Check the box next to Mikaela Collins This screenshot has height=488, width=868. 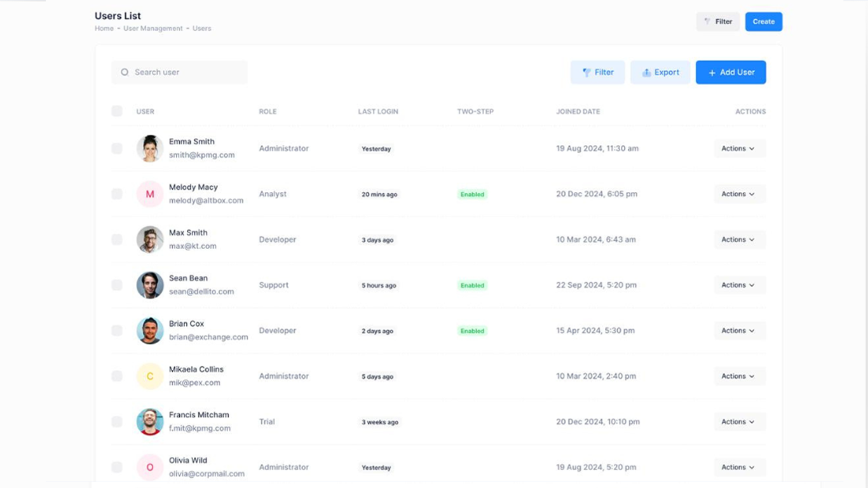click(117, 376)
